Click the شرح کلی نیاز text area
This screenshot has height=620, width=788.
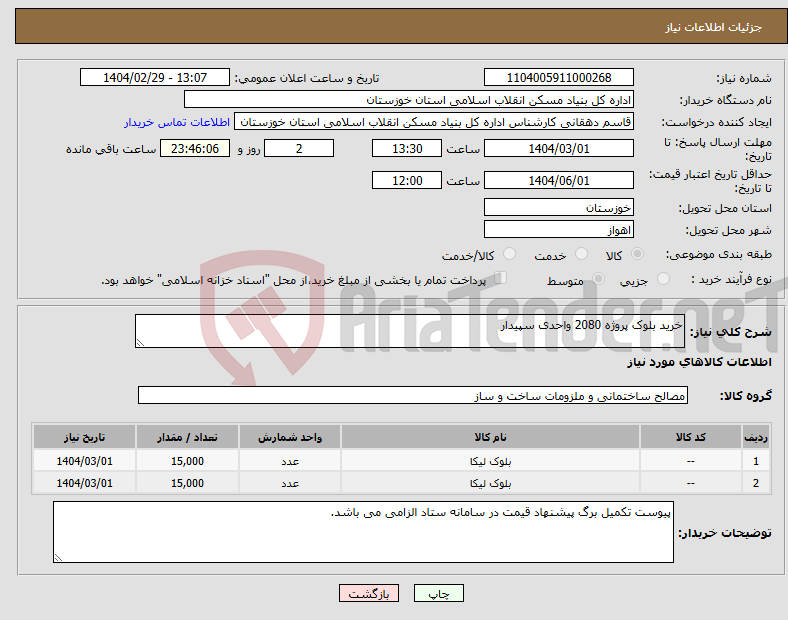[x=410, y=331]
